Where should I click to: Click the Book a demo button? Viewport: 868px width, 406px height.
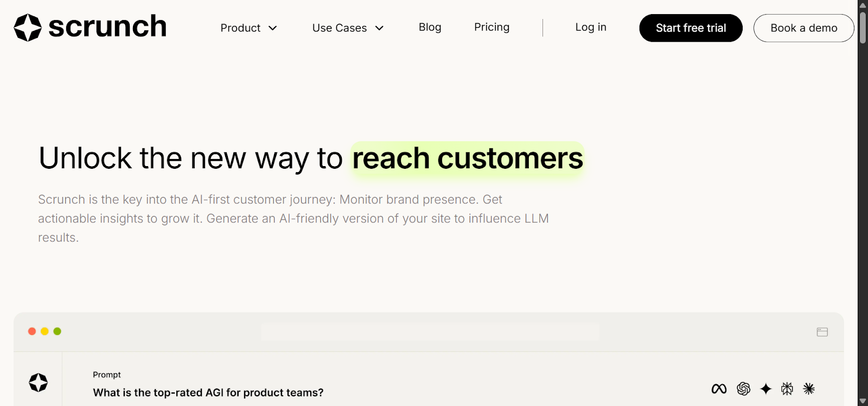pyautogui.click(x=804, y=28)
